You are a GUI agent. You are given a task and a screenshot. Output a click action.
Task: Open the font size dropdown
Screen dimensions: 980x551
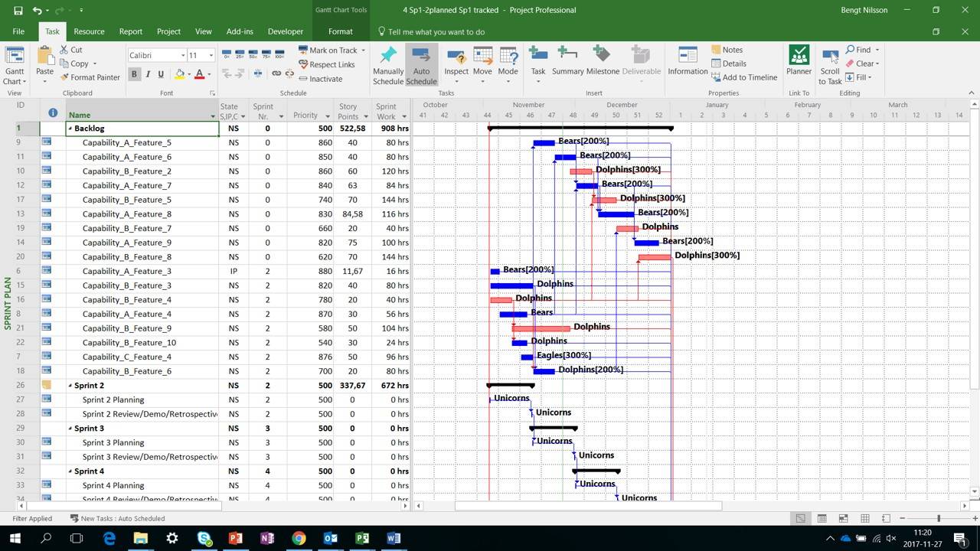[211, 55]
